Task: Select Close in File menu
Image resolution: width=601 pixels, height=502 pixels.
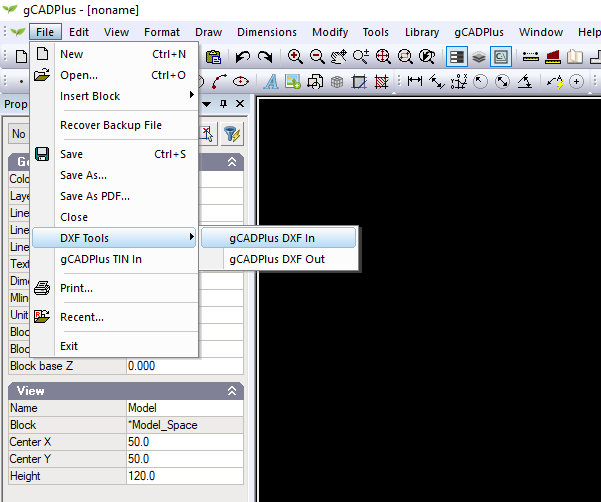Action: [114, 217]
